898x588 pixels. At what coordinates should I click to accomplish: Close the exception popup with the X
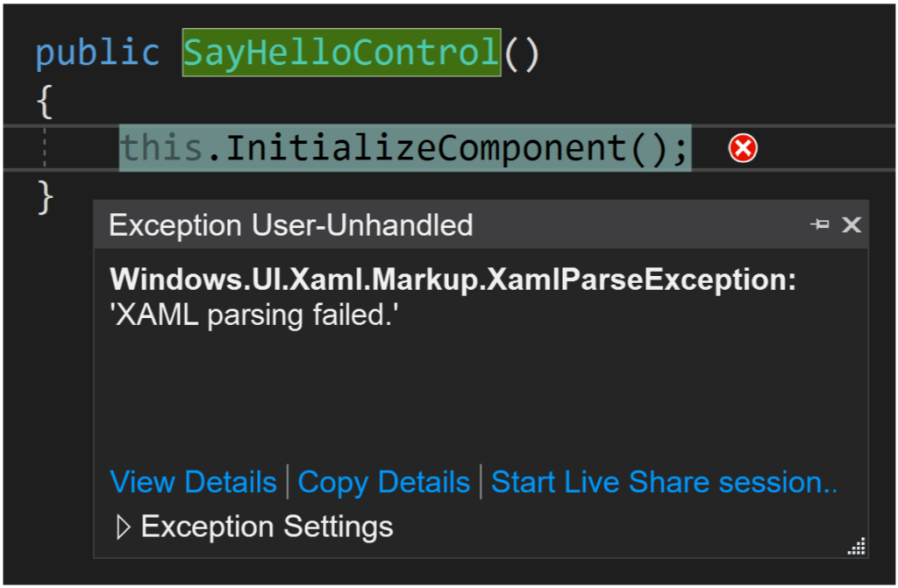pyautogui.click(x=850, y=225)
